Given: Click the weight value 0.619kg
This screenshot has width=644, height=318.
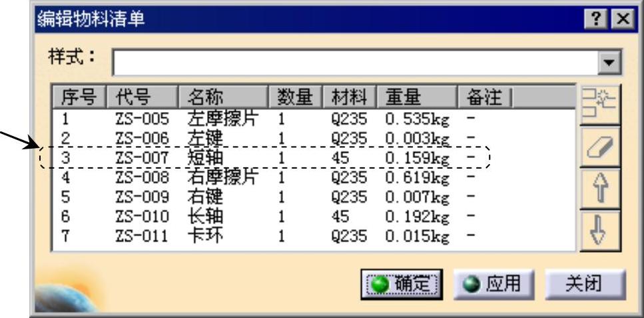Looking at the screenshot, I should (418, 178).
